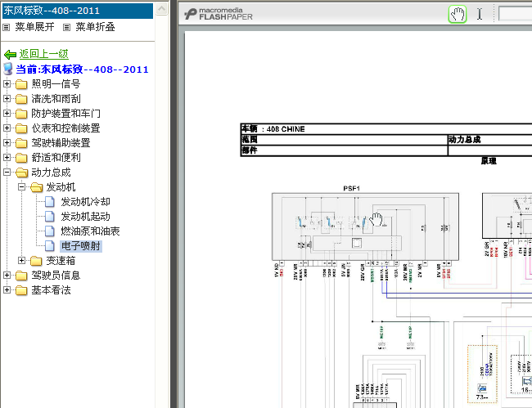Expand the 基本看法 folder
The height and width of the screenshot is (408, 532).
pyautogui.click(x=7, y=289)
